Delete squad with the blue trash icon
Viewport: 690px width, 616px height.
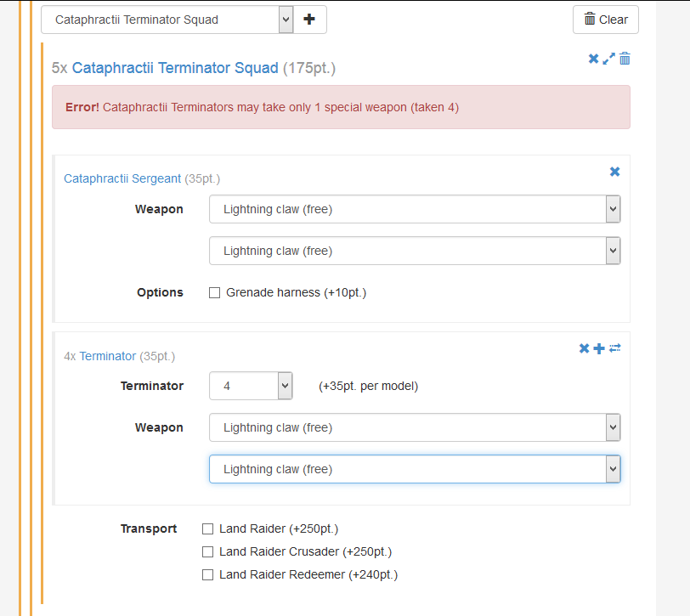pyautogui.click(x=625, y=59)
